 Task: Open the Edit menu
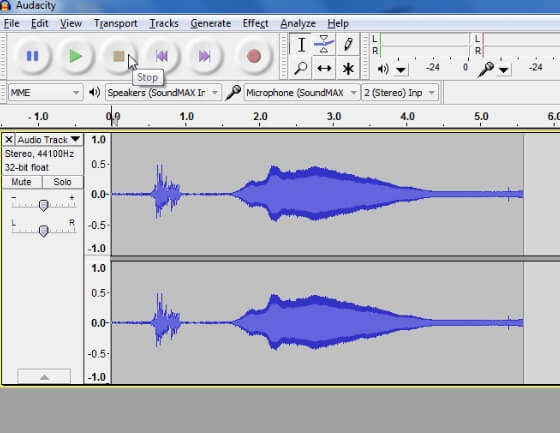click(x=39, y=24)
